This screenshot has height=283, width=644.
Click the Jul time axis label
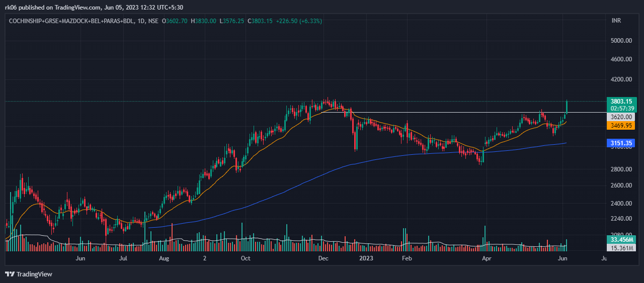pos(123,258)
